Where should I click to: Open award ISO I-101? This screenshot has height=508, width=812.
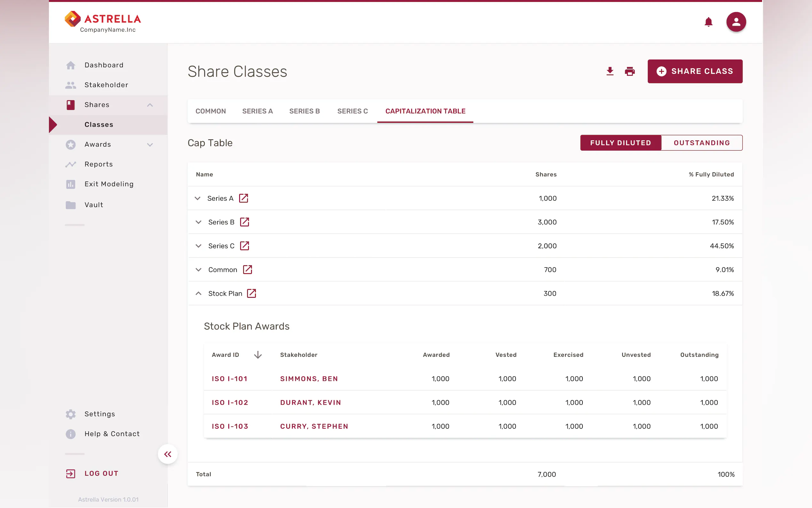[230, 379]
